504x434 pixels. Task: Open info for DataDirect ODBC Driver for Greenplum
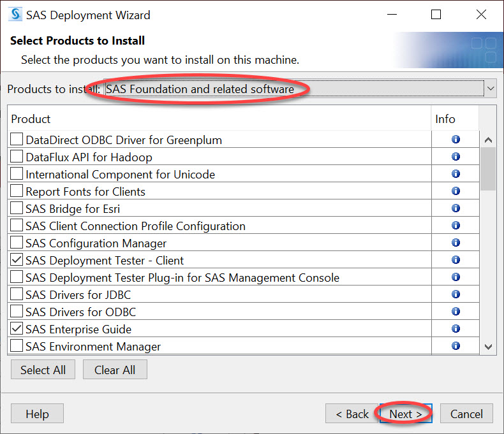pos(456,140)
